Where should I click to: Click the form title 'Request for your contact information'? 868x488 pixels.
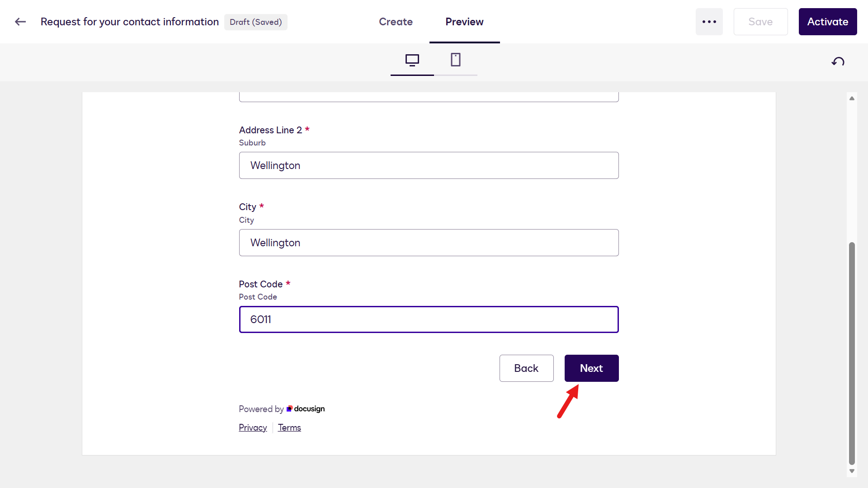(x=130, y=22)
